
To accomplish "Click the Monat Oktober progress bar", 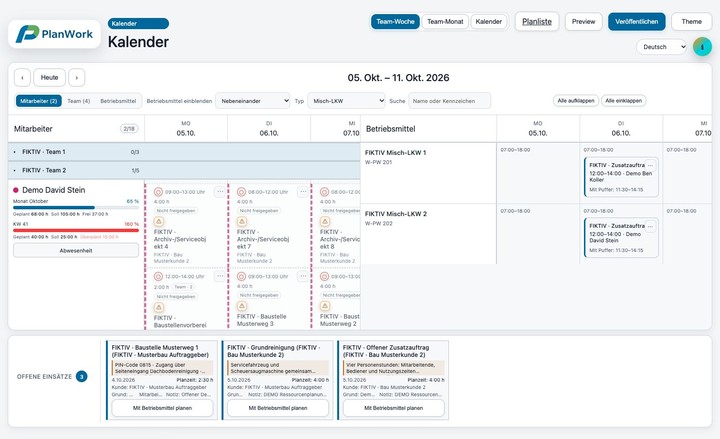I will coord(76,208).
